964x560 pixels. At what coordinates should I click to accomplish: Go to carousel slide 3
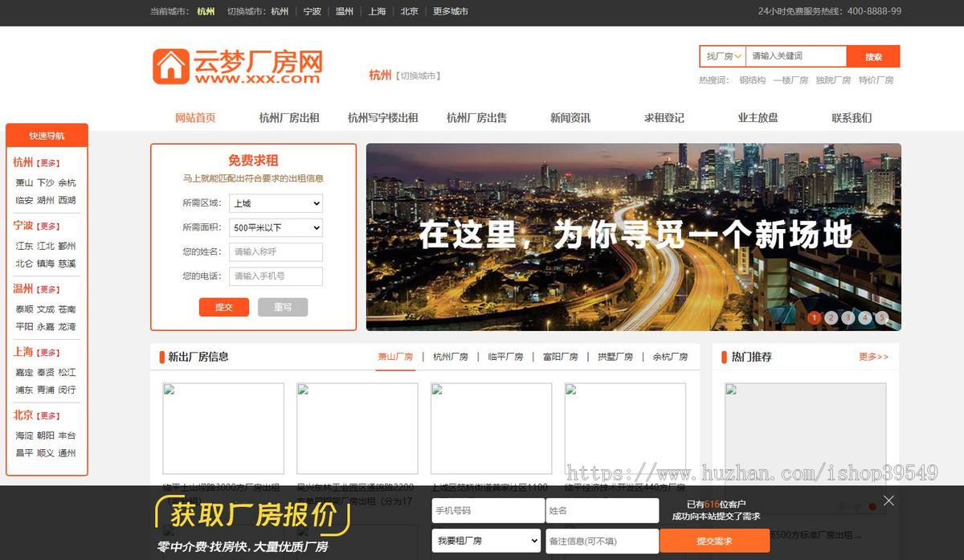pyautogui.click(x=848, y=317)
